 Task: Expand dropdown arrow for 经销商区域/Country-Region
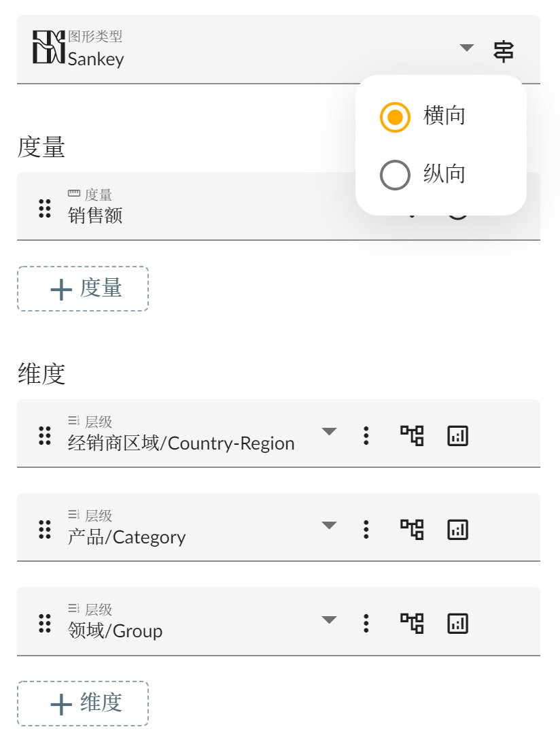pyautogui.click(x=329, y=431)
